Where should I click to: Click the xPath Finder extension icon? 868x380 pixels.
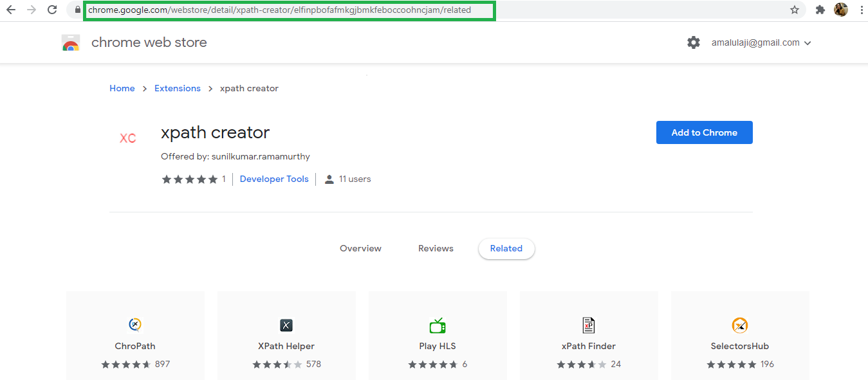(589, 325)
